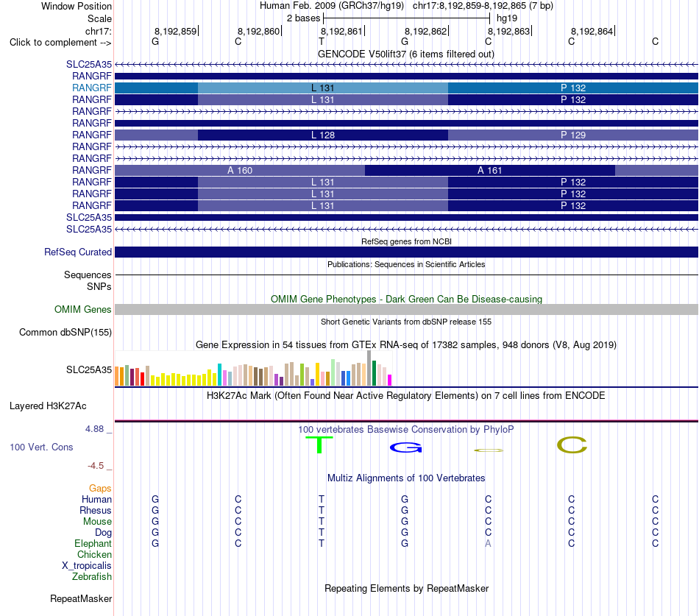Click the A 160 codon block
Image resolution: width=699 pixels, height=616 pixels.
click(240, 170)
